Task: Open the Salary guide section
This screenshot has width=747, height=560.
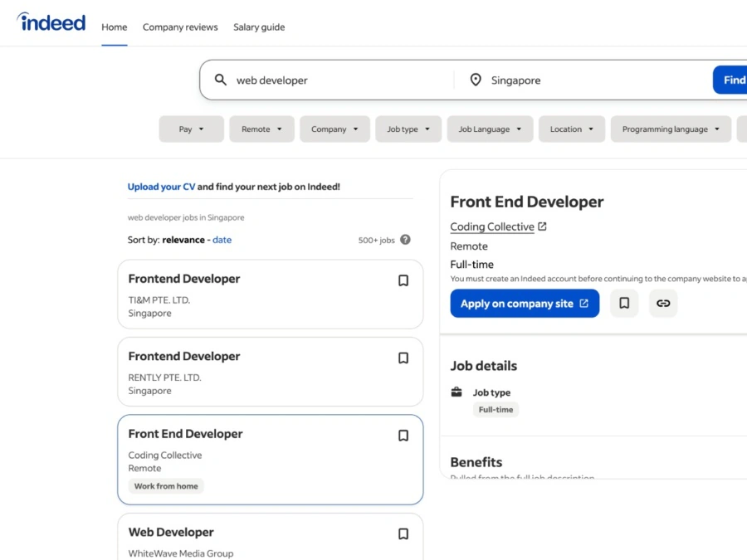Action: [x=258, y=27]
